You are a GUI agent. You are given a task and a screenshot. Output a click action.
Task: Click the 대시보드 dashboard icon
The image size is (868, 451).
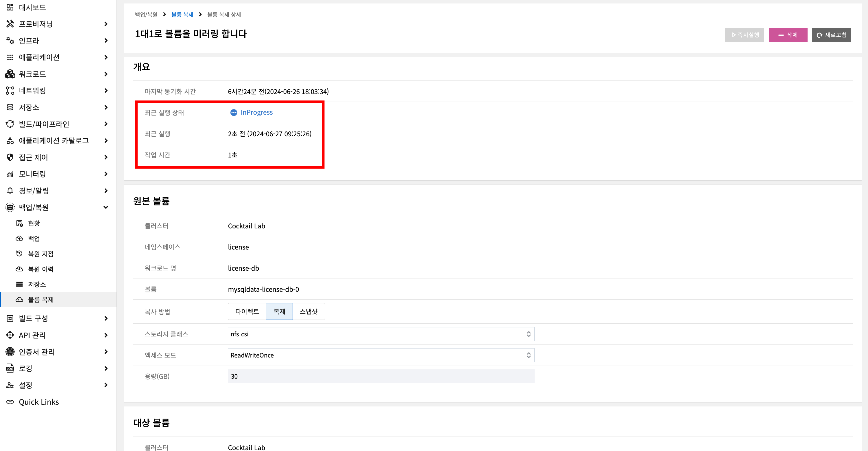tap(10, 7)
